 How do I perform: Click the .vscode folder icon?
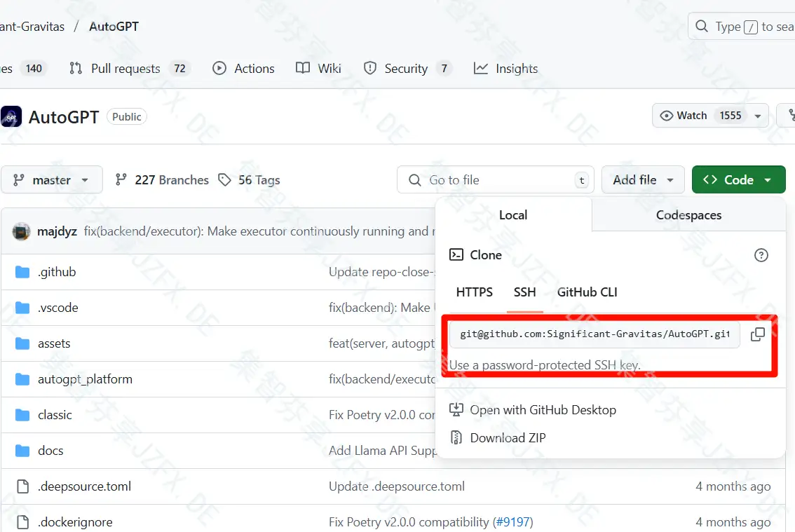pyautogui.click(x=22, y=308)
